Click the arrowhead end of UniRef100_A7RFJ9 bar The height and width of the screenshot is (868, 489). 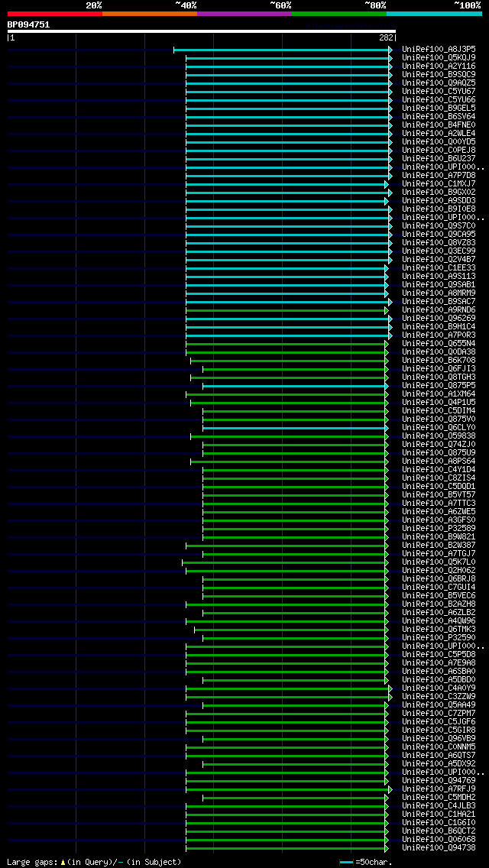pos(390,789)
